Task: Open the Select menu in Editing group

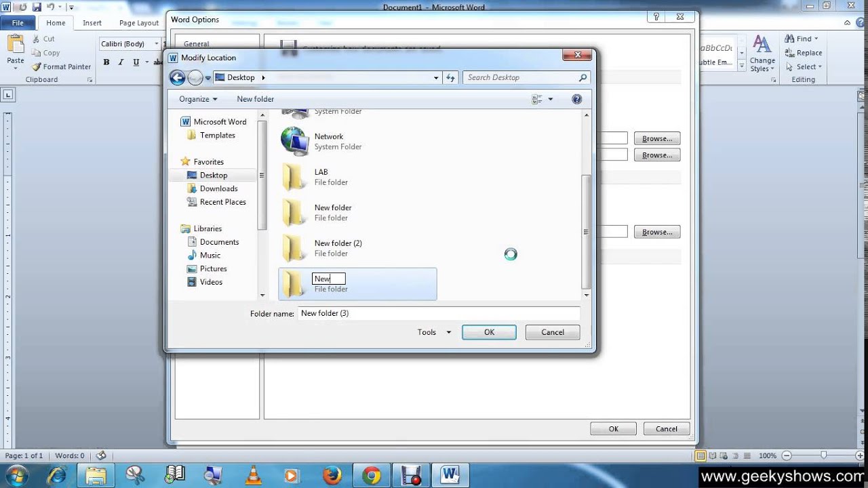Action: pos(804,67)
